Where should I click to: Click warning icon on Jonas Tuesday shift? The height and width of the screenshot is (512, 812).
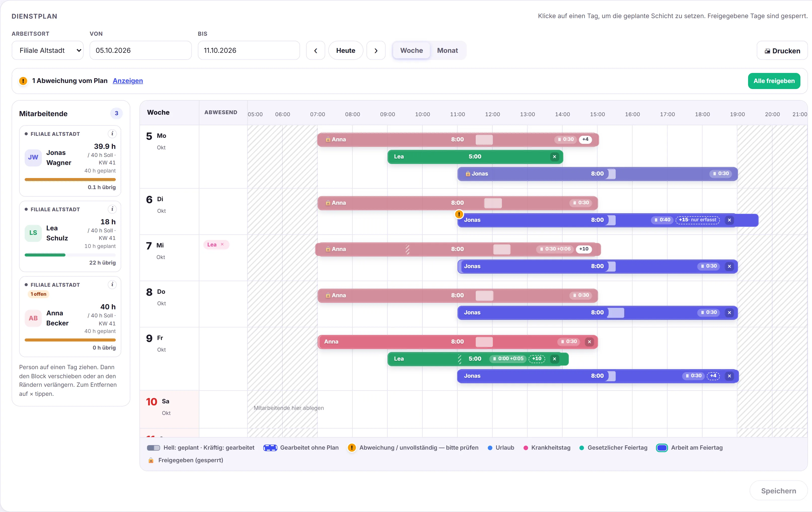pos(459,214)
